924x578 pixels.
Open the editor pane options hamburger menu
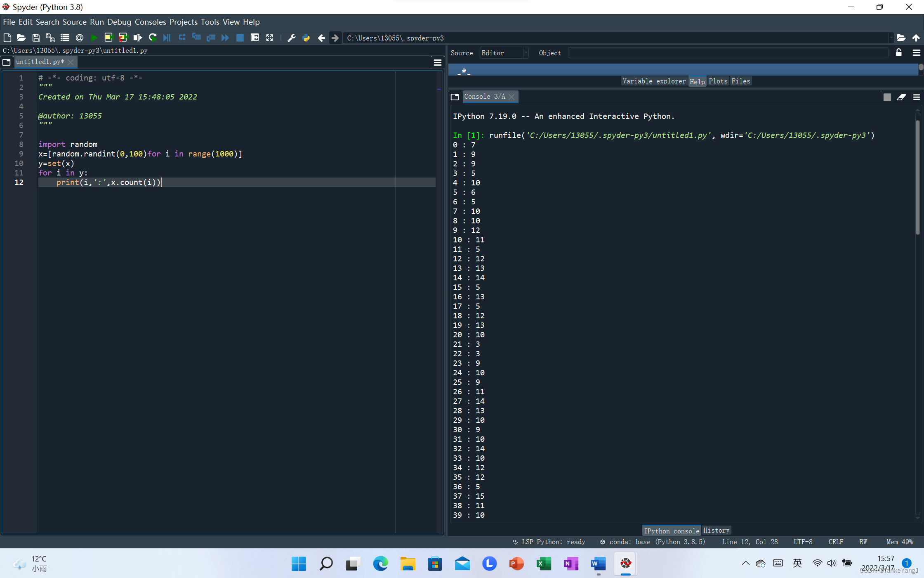click(x=438, y=62)
